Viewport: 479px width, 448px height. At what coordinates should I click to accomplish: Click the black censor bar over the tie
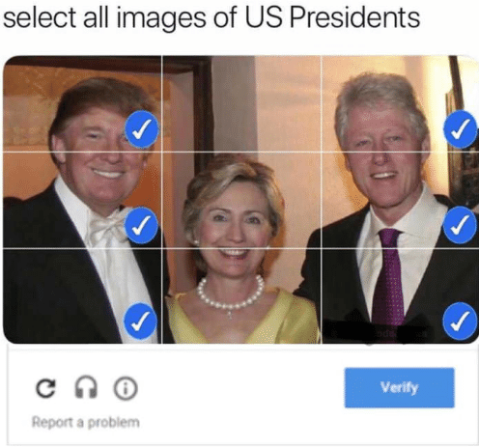click(377, 331)
